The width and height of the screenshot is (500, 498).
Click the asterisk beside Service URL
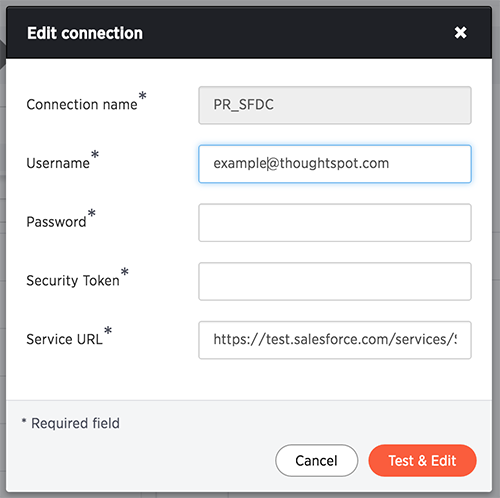click(x=108, y=330)
